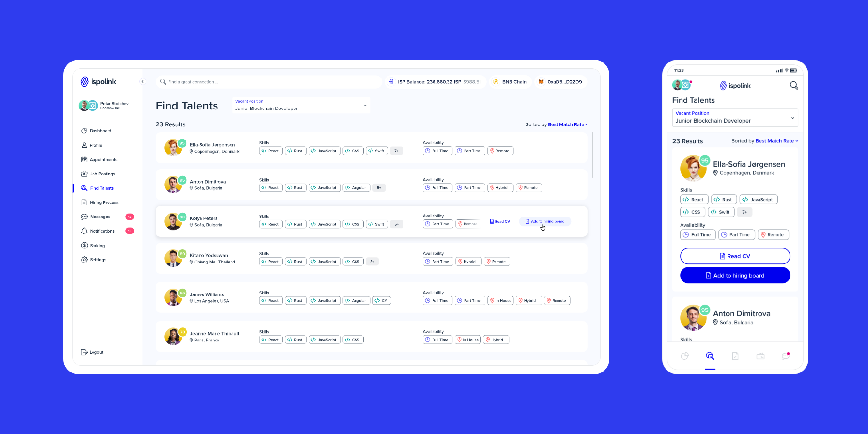
Task: Expand Kolya Peters' 5+ more skills
Action: 396,224
